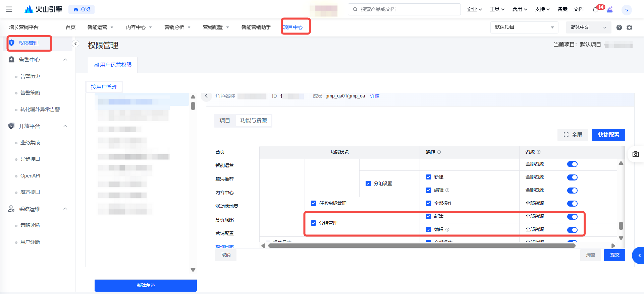Screen dimensions: 644x294
Task: Uncheck the 分组管理 checkbox
Action: pos(314,223)
